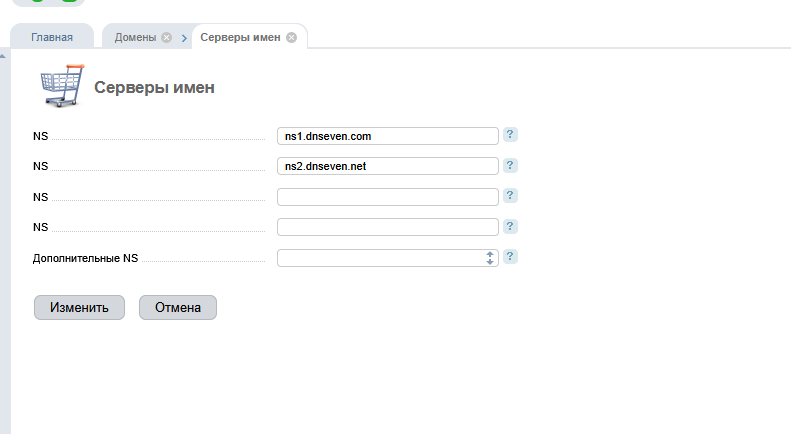Click the up arrow in Дополнительные NS field
Screen dimensions: 791x434
(490, 254)
